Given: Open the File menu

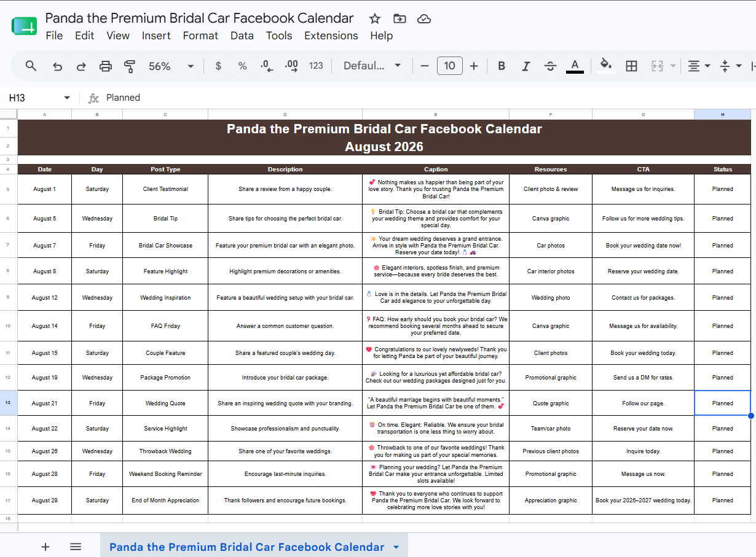Looking at the screenshot, I should tap(54, 36).
